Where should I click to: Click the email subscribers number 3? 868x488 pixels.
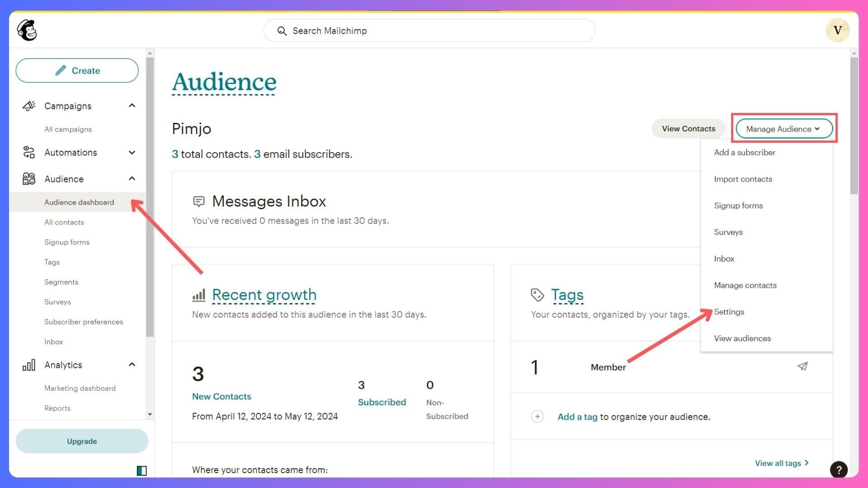[257, 154]
